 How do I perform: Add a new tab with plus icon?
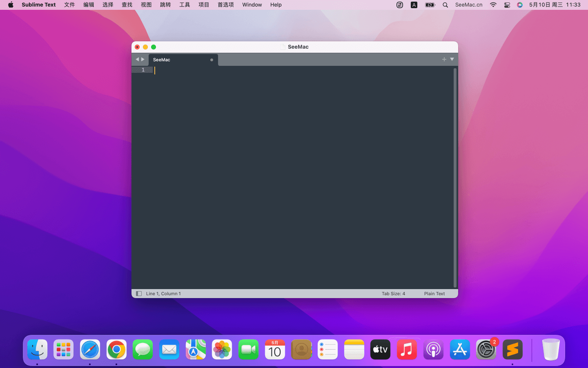444,59
